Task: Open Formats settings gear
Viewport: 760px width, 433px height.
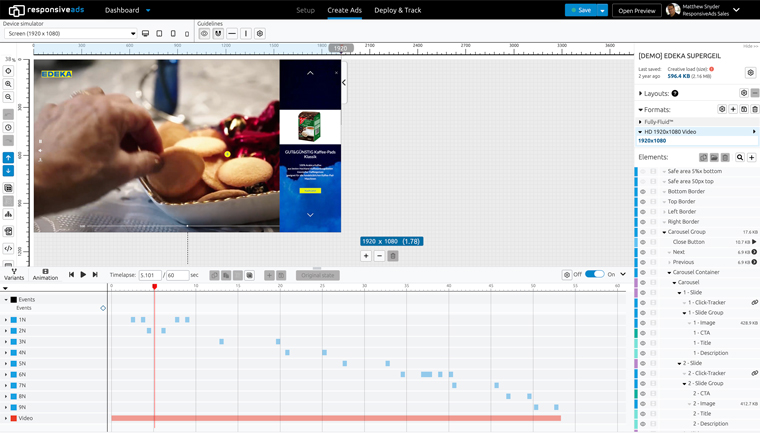Action: click(x=722, y=110)
